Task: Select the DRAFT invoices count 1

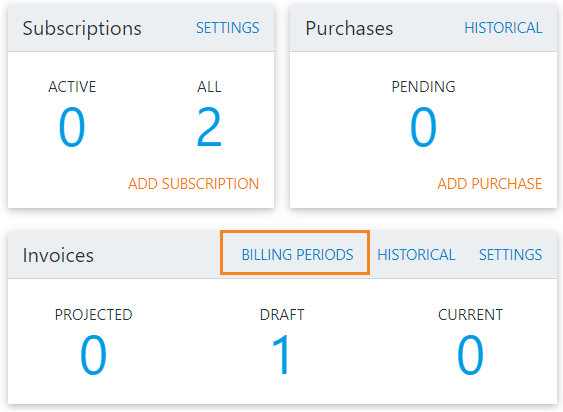Action: tap(282, 355)
